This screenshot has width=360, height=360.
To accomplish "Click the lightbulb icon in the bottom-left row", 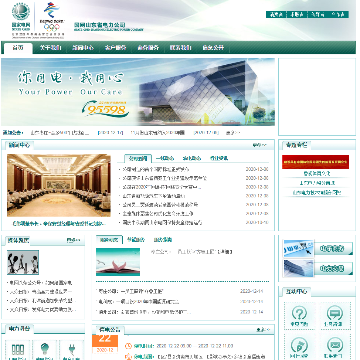I will [x=45, y=350].
